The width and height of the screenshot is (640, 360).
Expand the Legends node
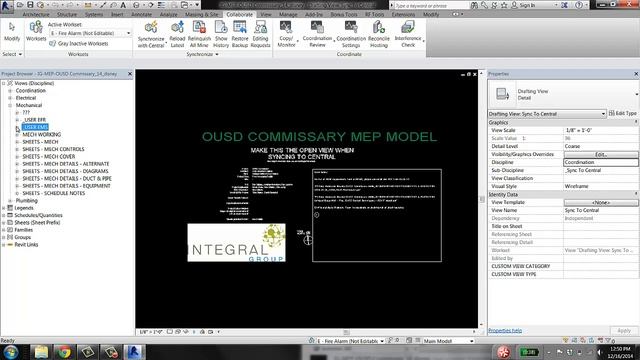coord(4,208)
